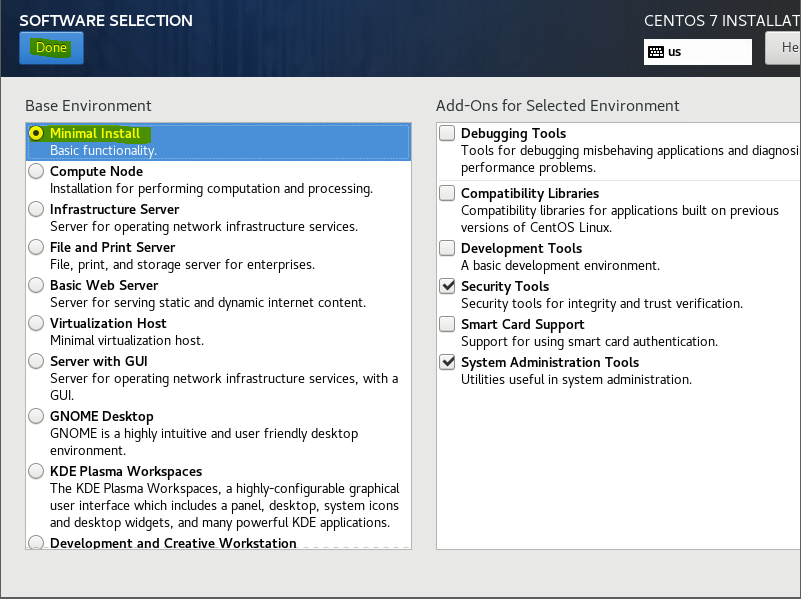Viewport: 801px width, 599px height.
Task: Enable the Debugging Tools add-on
Action: point(447,134)
